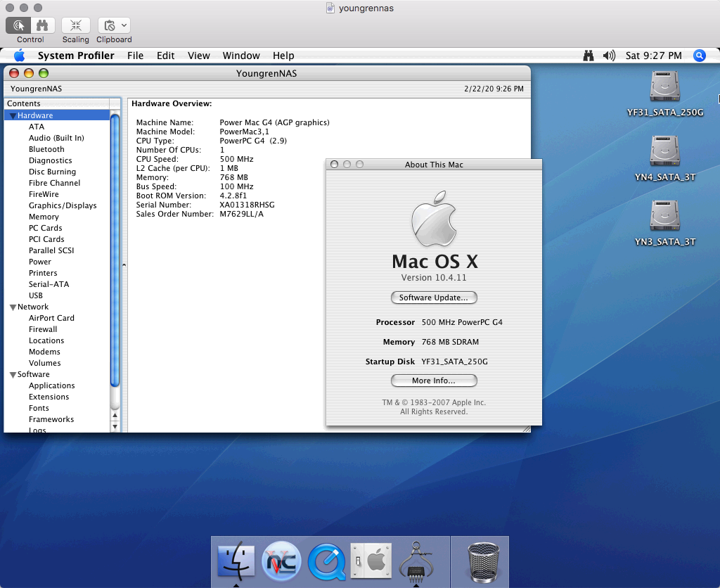Image resolution: width=720 pixels, height=588 pixels.
Task: Collapse the Software category triangle
Action: (13, 375)
